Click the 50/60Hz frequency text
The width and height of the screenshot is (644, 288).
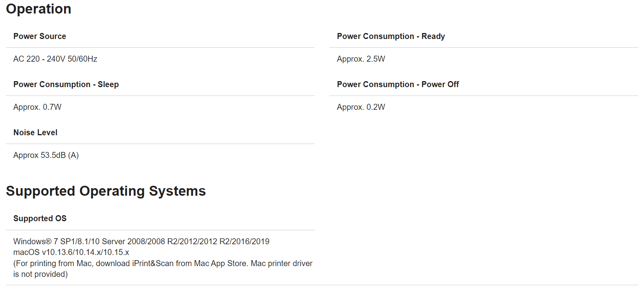[82, 59]
